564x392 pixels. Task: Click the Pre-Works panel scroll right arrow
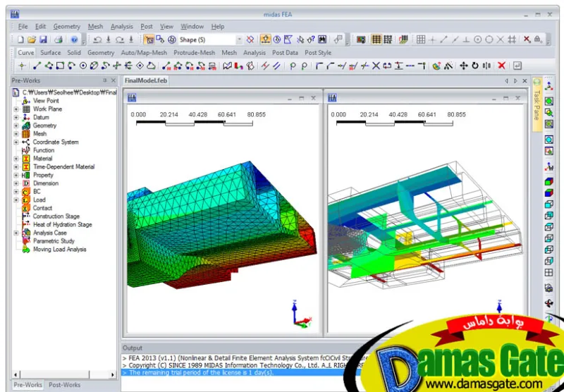[113, 375]
